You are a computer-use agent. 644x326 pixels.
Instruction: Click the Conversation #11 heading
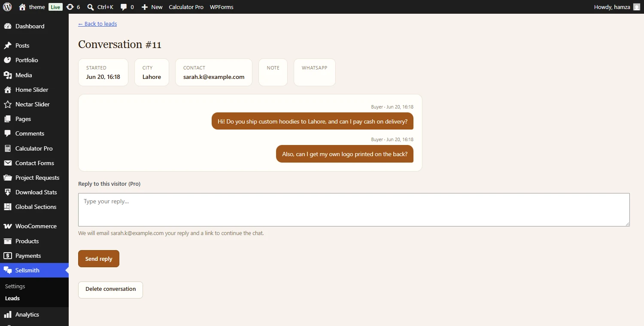click(x=120, y=44)
